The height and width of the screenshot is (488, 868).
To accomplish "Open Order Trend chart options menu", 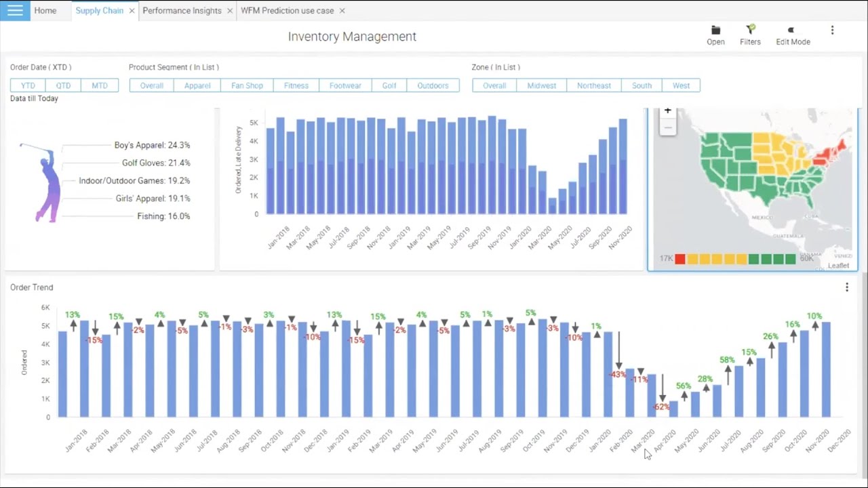I will pyautogui.click(x=846, y=287).
